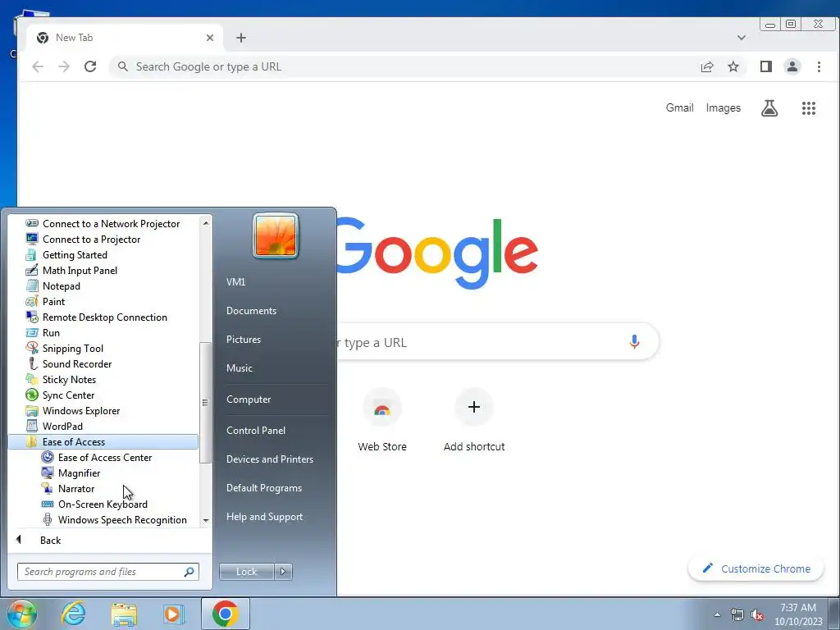Viewport: 840px width, 630px height.
Task: Open Remote Desktop Connection
Action: point(103,317)
